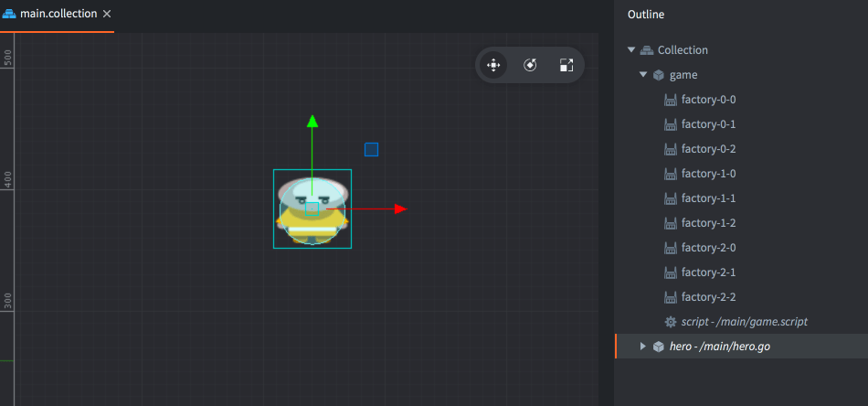
Task: Select the Rotate tool in viewport toolbar
Action: click(530, 65)
